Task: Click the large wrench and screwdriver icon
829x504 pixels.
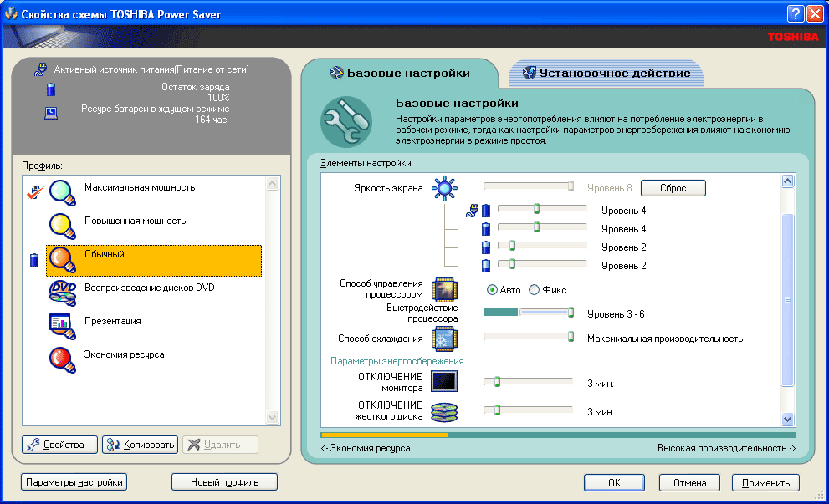Action: (x=346, y=121)
